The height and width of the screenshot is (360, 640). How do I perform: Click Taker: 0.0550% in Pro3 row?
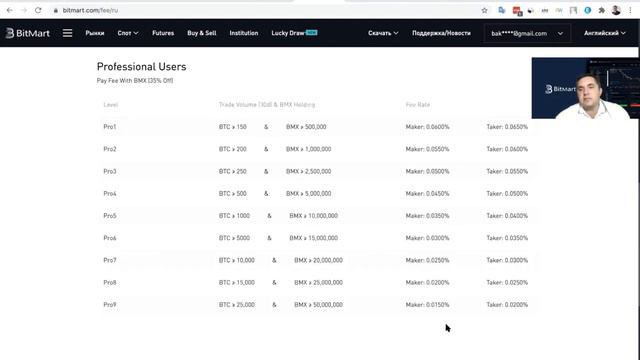[507, 171]
